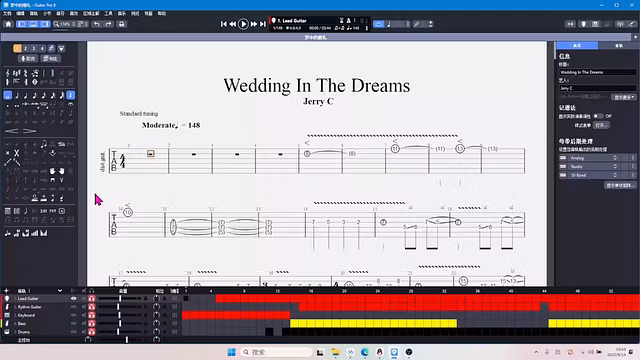Open the 文件 (File) menu

click(7, 13)
